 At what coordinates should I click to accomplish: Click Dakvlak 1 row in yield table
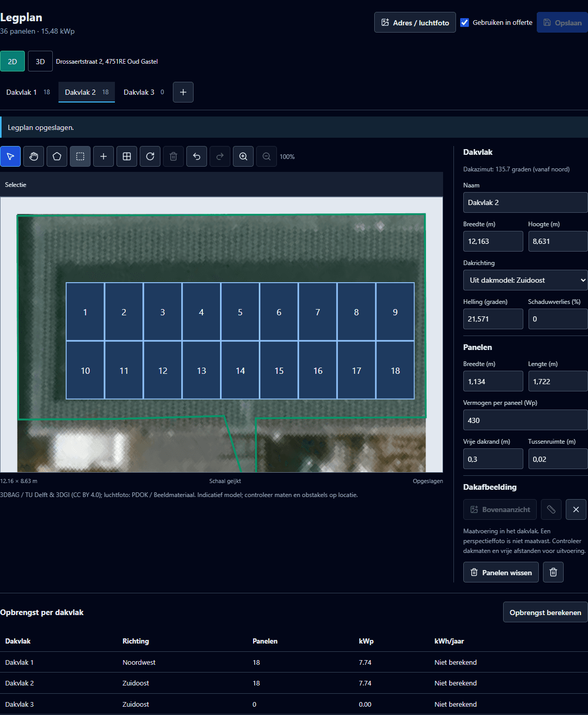(x=294, y=662)
